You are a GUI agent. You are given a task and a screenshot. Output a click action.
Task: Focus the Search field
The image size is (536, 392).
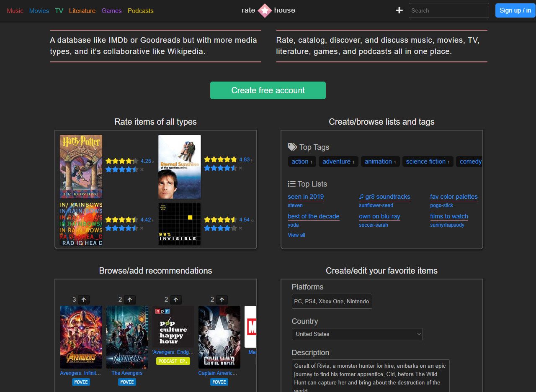[448, 10]
